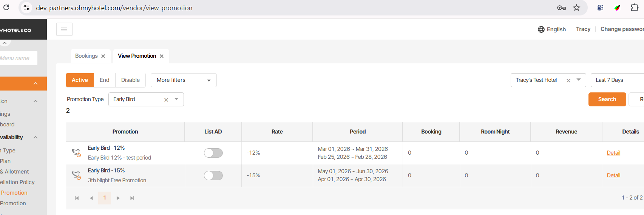644x215 pixels.
Task: Toggle List AD for Early Bird -15%
Action: tap(213, 175)
